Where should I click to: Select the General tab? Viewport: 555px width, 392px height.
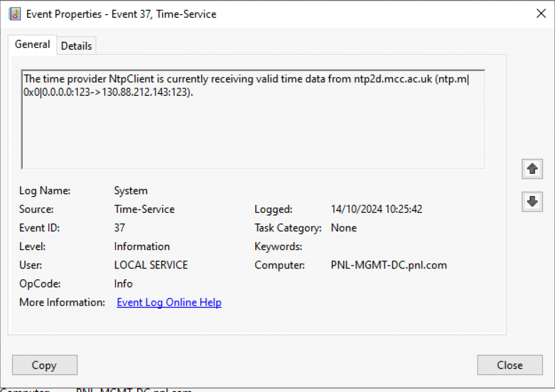click(x=32, y=44)
